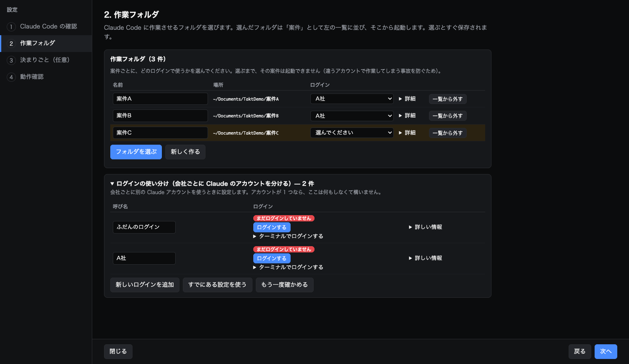Select step 2 作業フォルダ in sidebar

pyautogui.click(x=46, y=43)
